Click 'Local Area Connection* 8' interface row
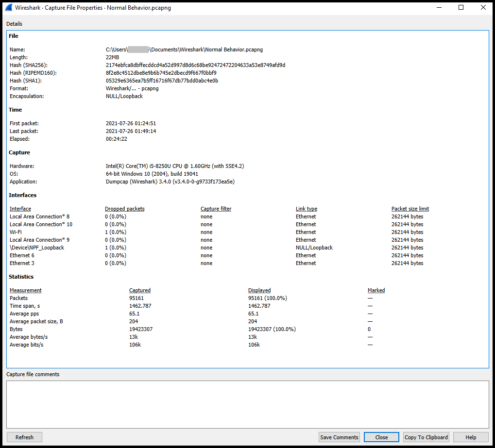This screenshot has height=448, width=495. pos(39,216)
